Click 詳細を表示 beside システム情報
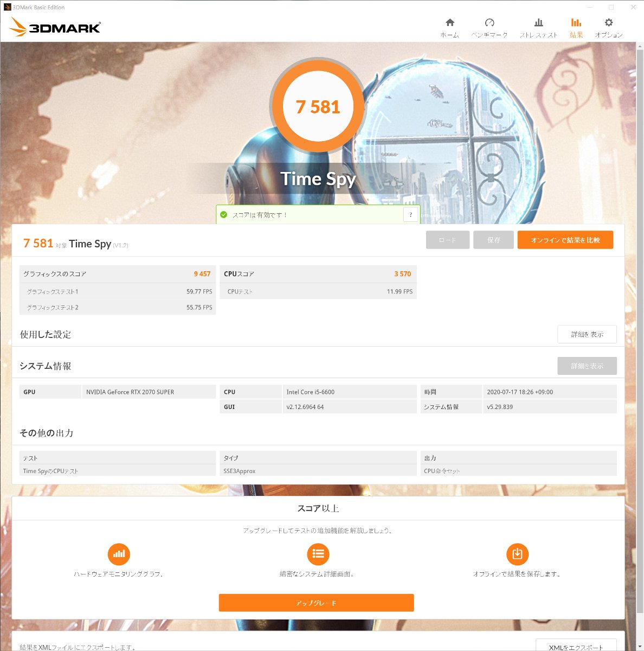The width and height of the screenshot is (644, 651). [587, 366]
